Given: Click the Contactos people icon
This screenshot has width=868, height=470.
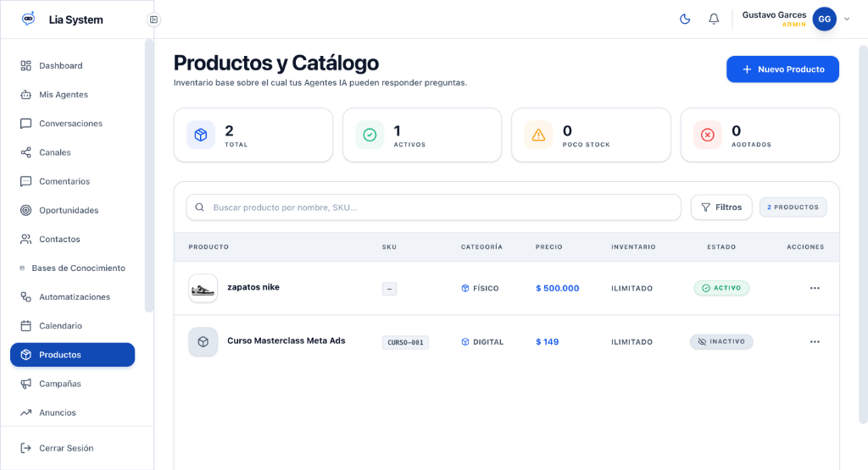Looking at the screenshot, I should 26,239.
